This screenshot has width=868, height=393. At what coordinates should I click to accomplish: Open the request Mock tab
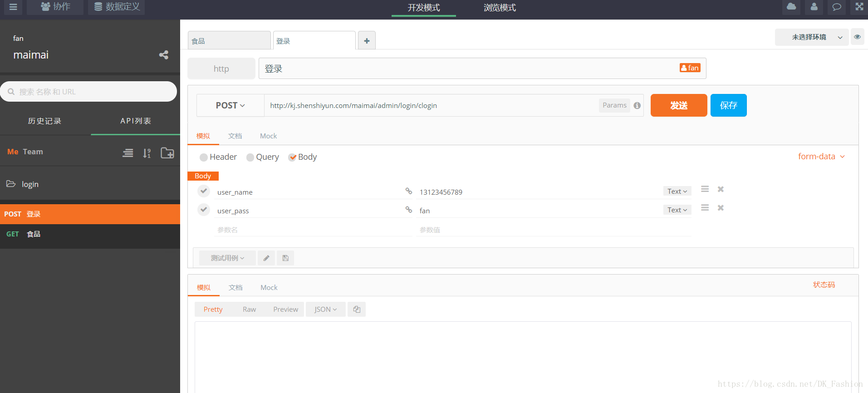[268, 136]
